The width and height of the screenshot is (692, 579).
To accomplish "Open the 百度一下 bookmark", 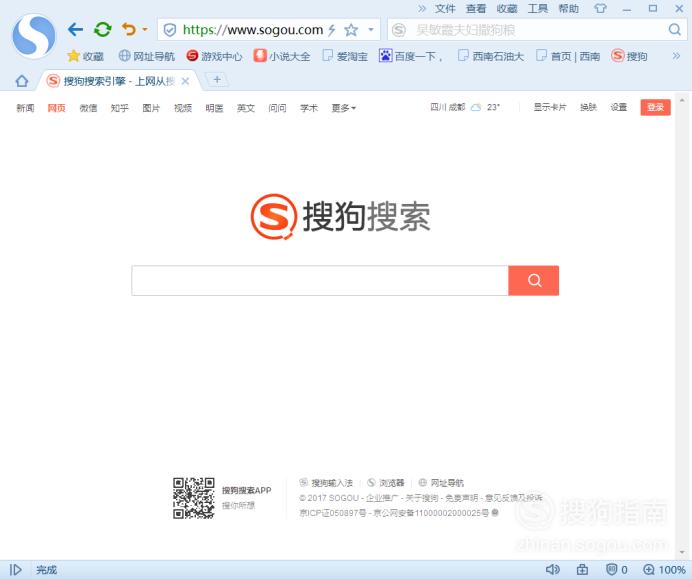I will click(x=410, y=56).
